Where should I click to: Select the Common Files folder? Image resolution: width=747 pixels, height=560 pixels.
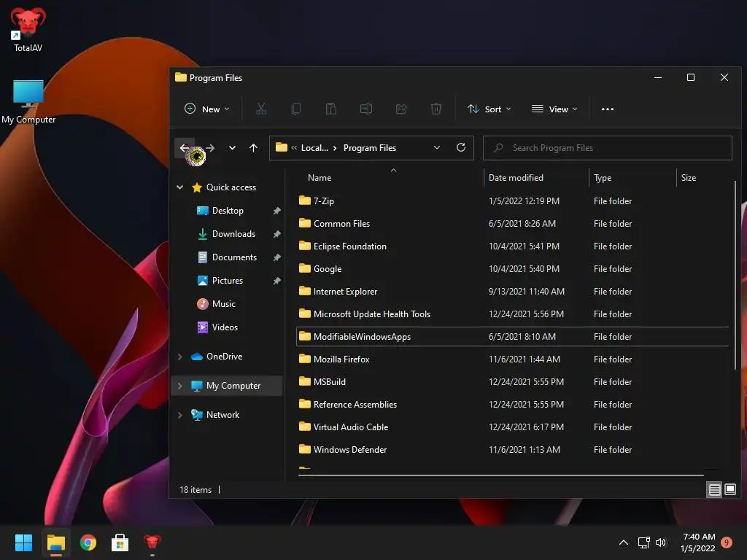[512, 223]
